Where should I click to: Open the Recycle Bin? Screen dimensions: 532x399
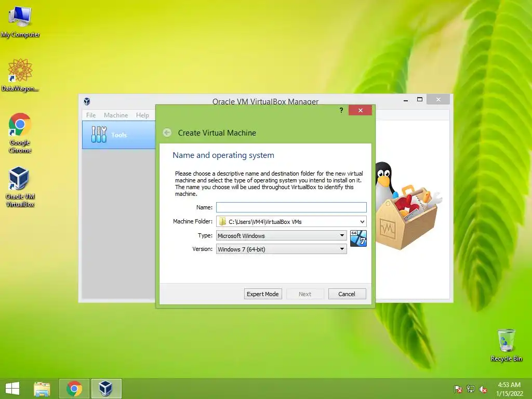point(506,345)
